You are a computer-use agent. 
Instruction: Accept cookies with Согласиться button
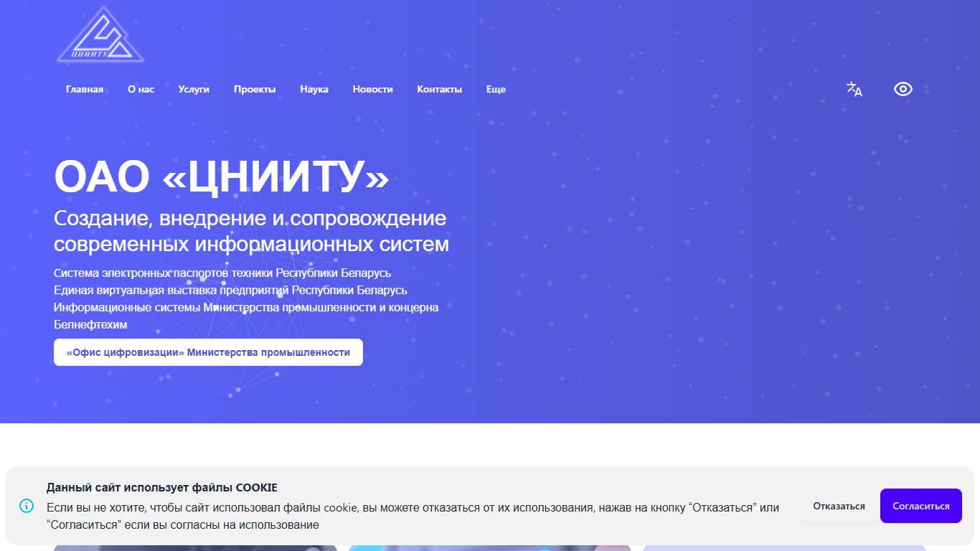[921, 506]
